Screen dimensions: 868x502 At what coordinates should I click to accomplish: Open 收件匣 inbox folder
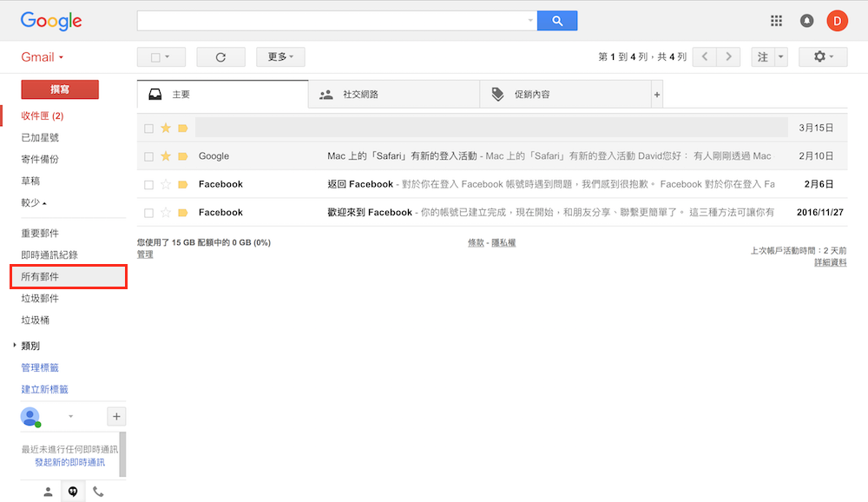[x=42, y=116]
